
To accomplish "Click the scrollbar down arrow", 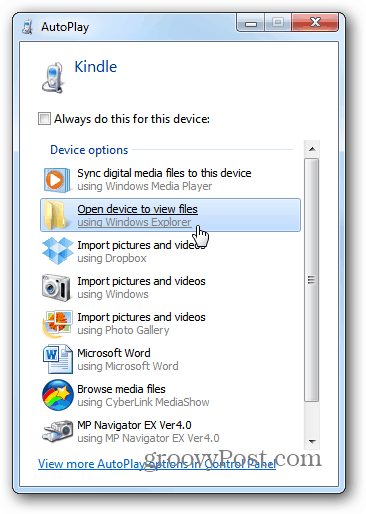I will [x=312, y=441].
